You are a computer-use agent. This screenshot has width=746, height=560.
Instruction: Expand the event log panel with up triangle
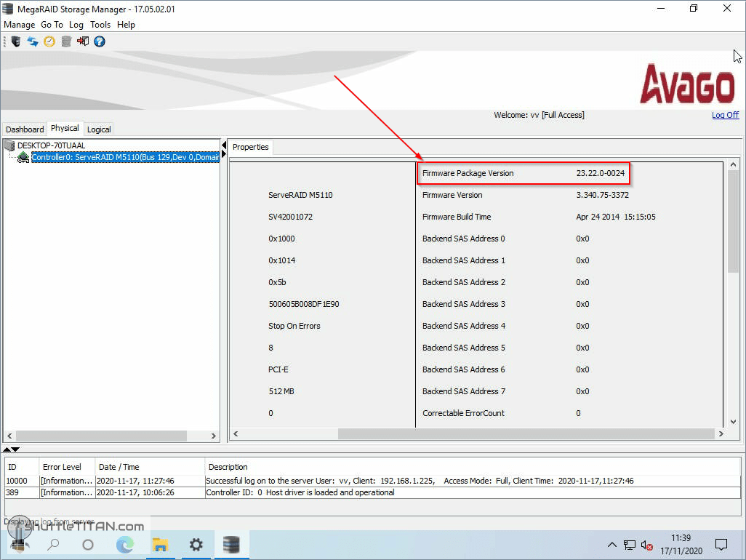[x=6, y=449]
